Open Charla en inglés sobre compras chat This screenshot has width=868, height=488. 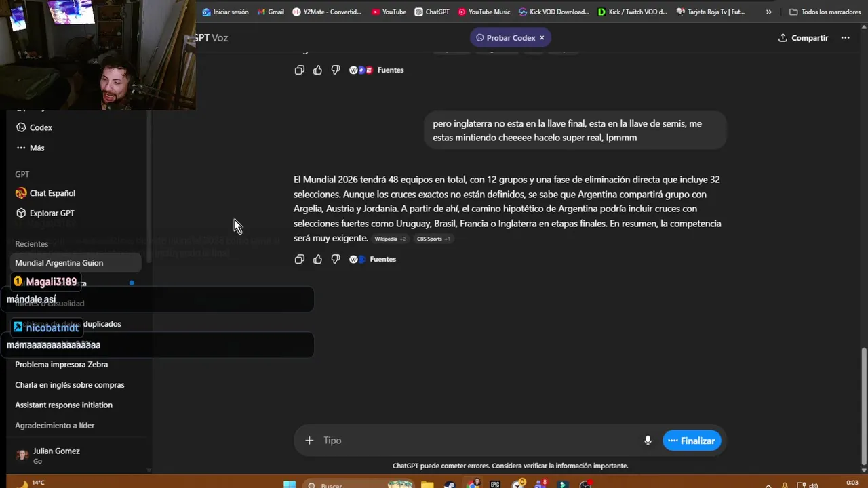(x=77, y=385)
